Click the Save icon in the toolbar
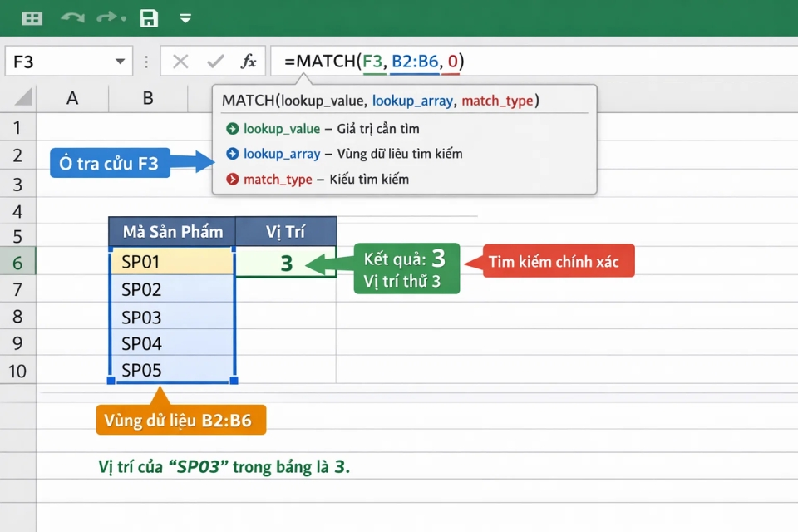The image size is (798, 532). point(148,18)
